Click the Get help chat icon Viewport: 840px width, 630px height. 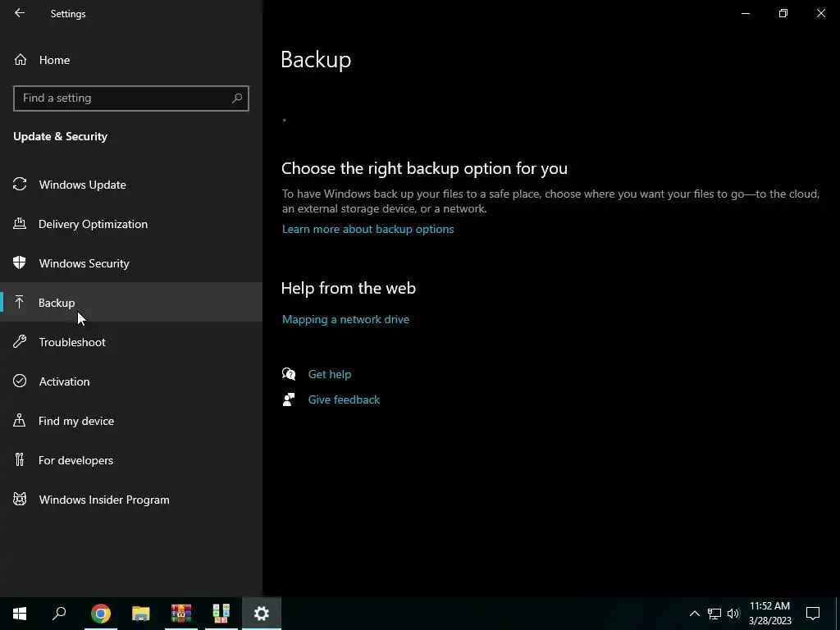tap(289, 374)
